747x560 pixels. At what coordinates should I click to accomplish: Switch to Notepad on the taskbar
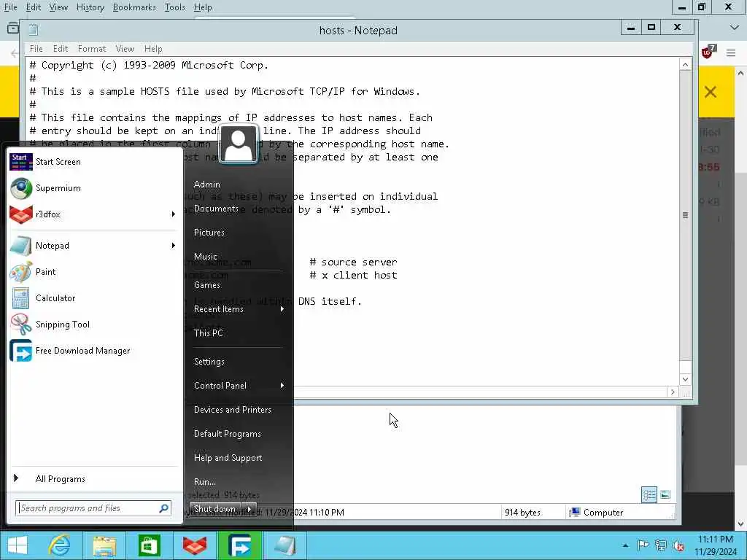click(285, 545)
